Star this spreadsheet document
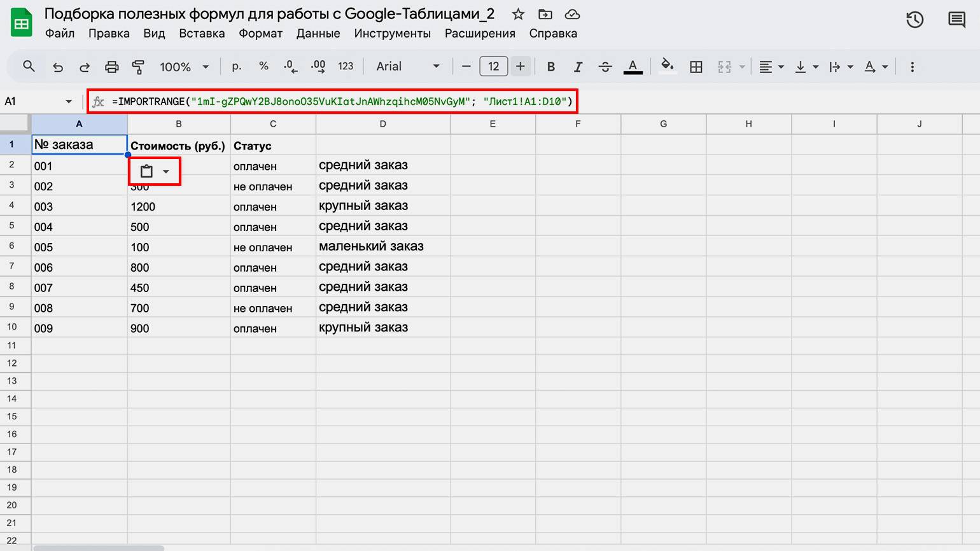Screen dimensions: 980x551 pos(519,14)
